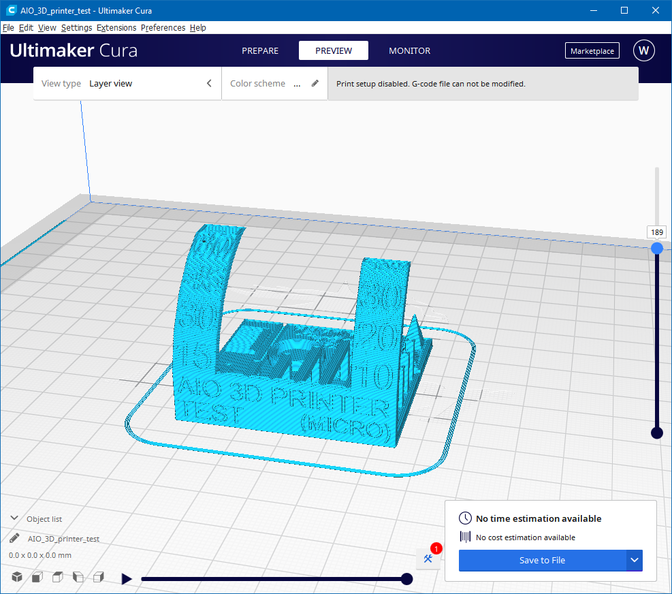The image size is (672, 594).
Task: Open the Preferences menu
Action: coord(163,28)
